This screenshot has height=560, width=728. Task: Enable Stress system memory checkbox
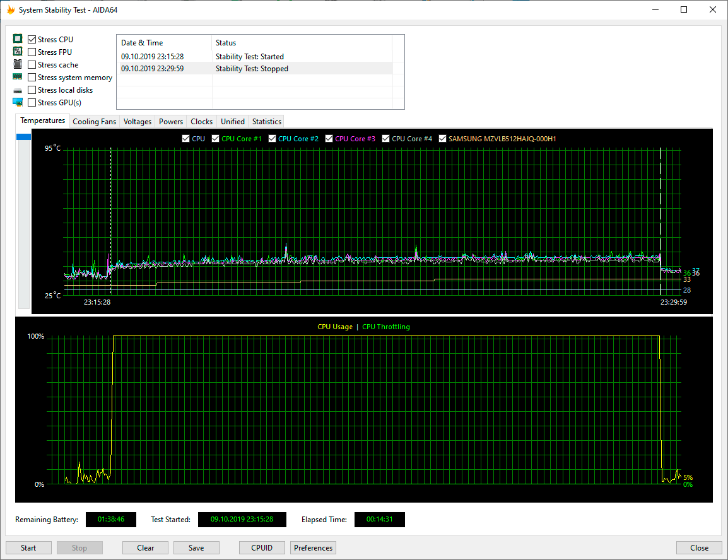point(32,78)
